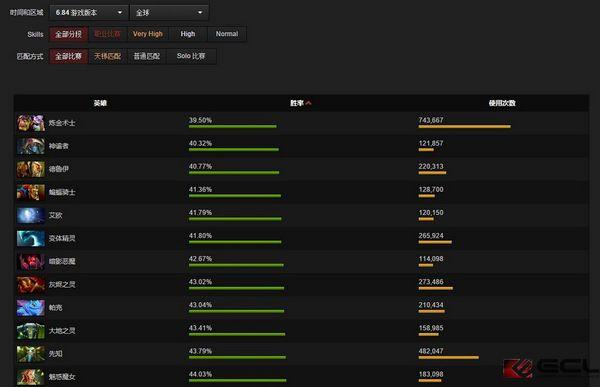Screen dimensions: 600x387
Task: Select the High skill bracket filter
Action: (x=188, y=34)
